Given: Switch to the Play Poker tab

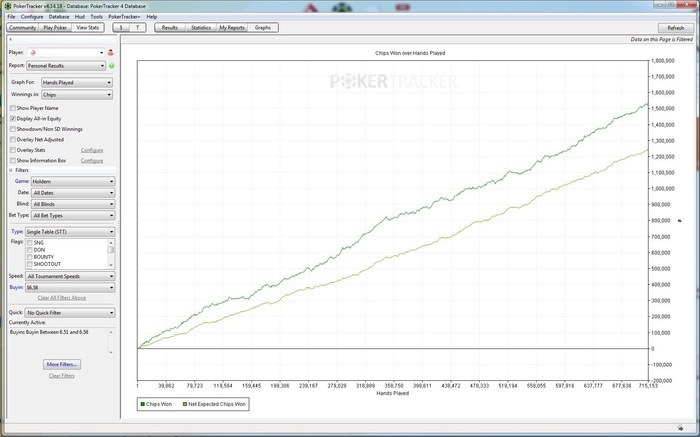Looking at the screenshot, I should (x=55, y=28).
